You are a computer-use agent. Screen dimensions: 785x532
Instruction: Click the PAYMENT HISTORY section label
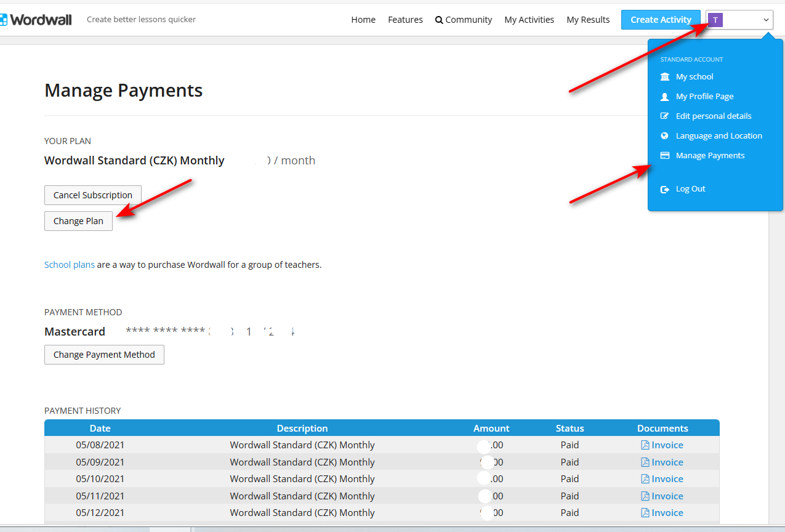pos(83,411)
